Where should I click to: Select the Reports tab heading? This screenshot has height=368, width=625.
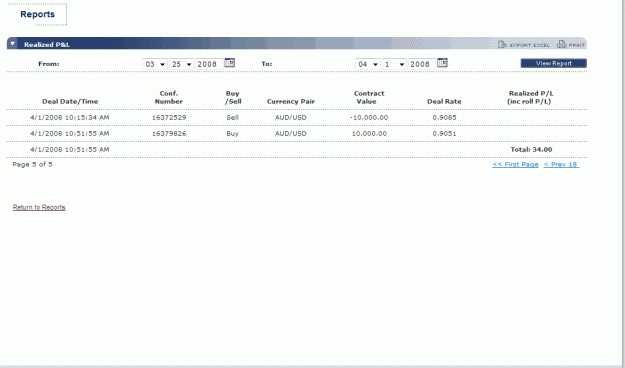tap(37, 14)
